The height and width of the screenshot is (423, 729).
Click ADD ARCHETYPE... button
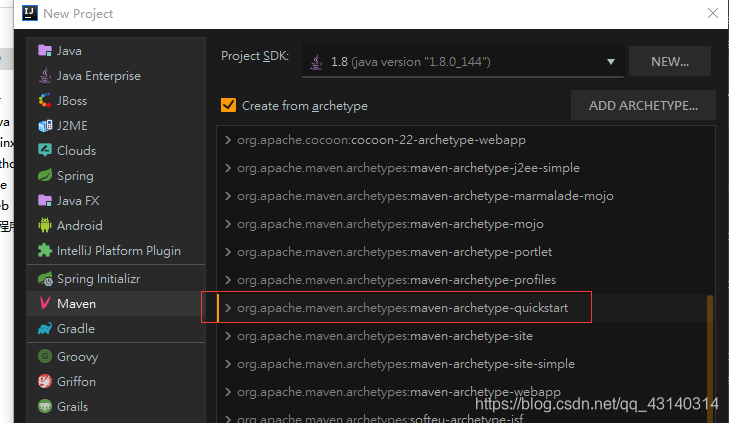point(643,106)
